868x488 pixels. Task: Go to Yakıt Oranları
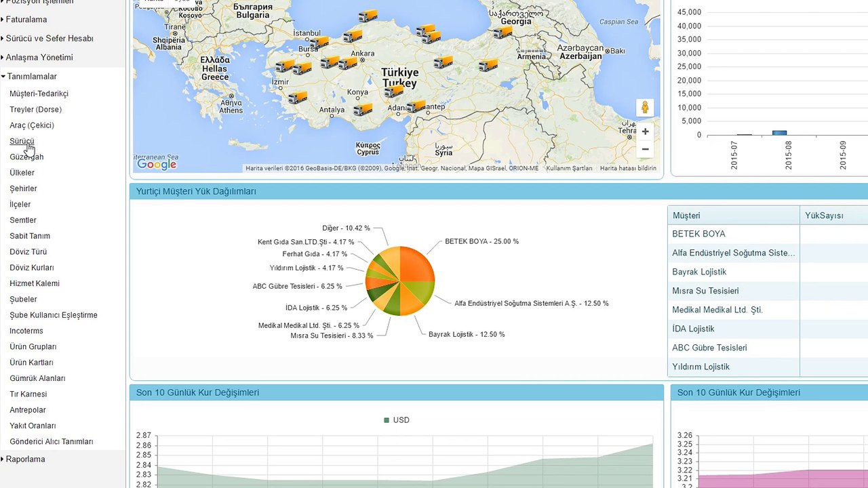click(x=33, y=426)
